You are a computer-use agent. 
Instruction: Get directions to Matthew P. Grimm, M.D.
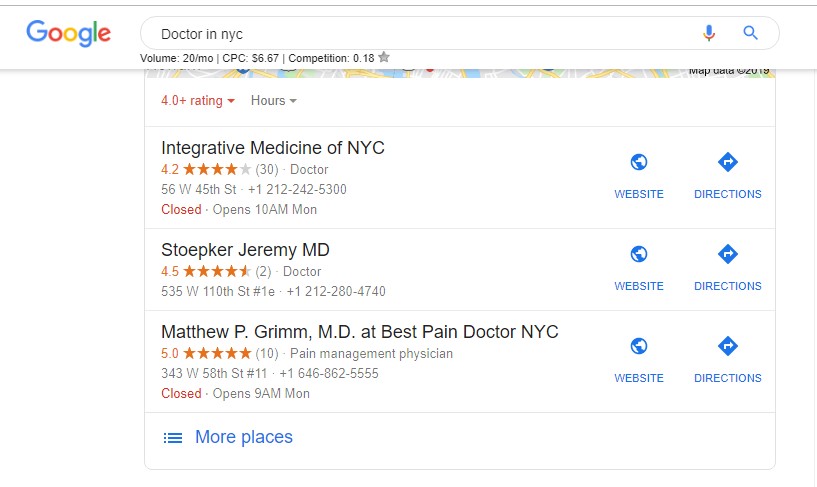point(727,358)
